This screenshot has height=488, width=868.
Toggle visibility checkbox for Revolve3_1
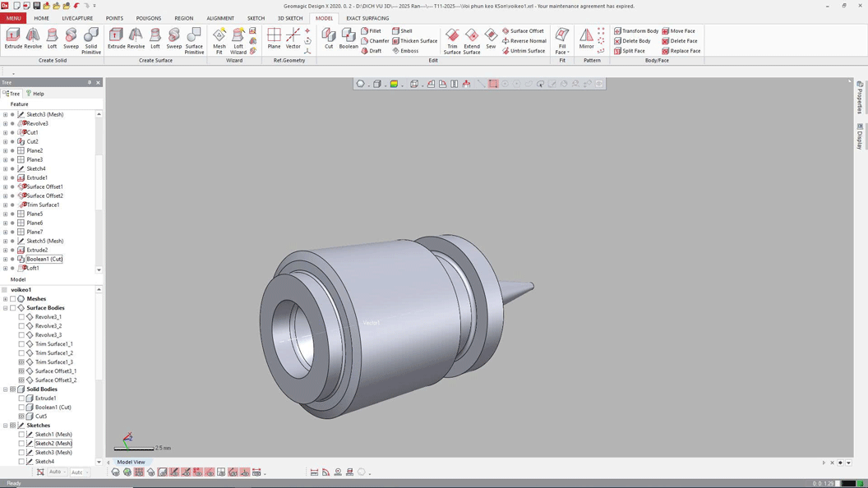(21, 317)
